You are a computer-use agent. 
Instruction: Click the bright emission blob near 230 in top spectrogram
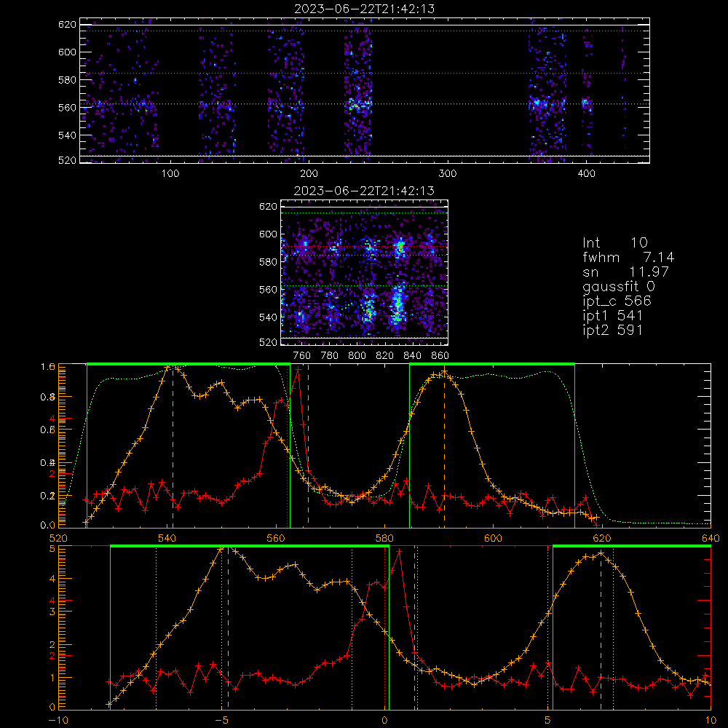(x=358, y=104)
